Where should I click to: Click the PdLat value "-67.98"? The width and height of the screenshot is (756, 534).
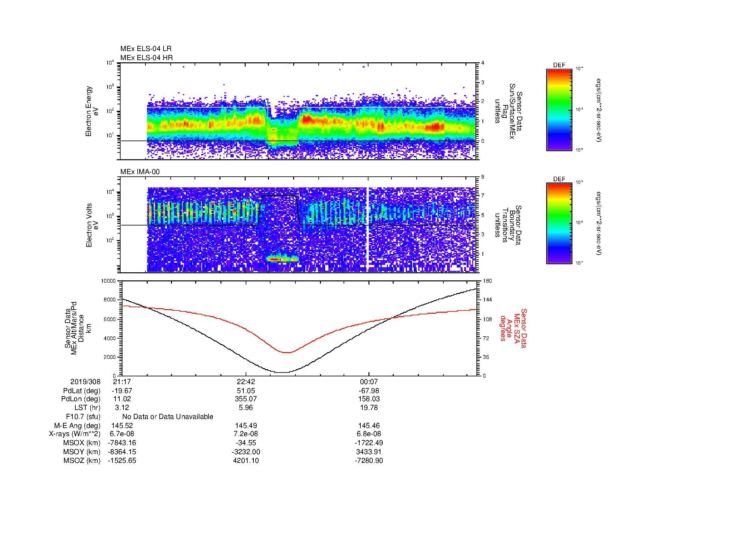[369, 391]
